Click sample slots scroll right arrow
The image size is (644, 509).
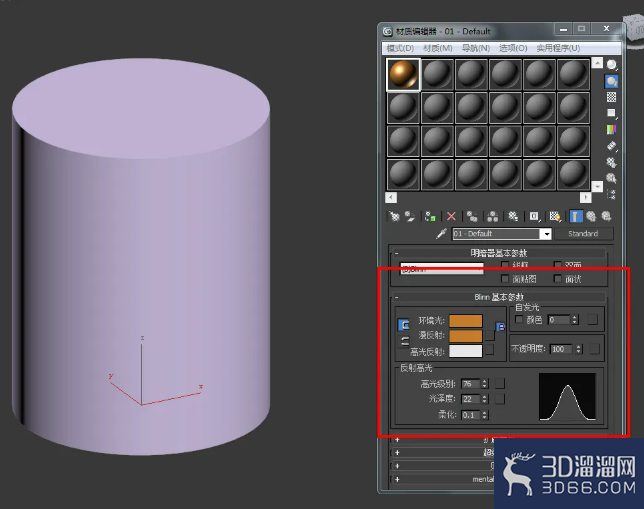[585, 198]
